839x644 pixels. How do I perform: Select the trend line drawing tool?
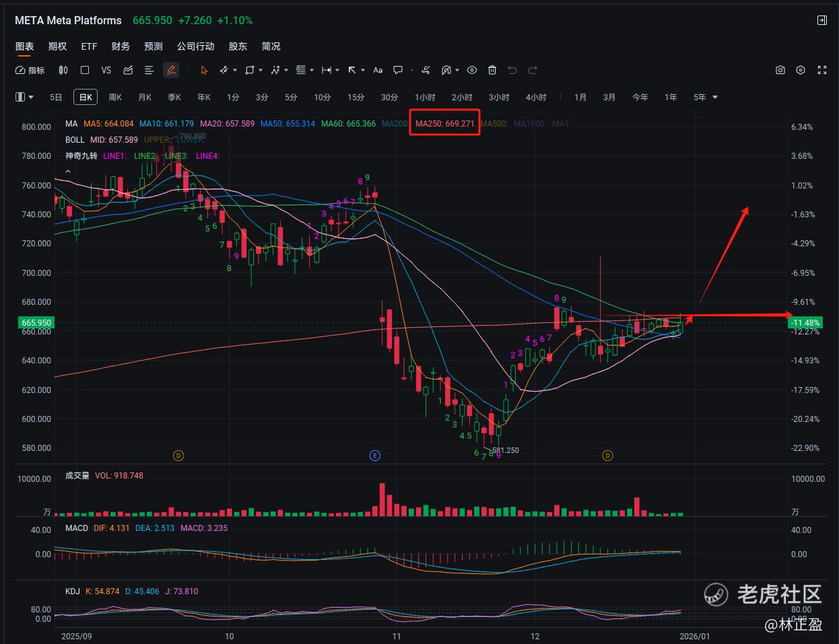coord(224,70)
